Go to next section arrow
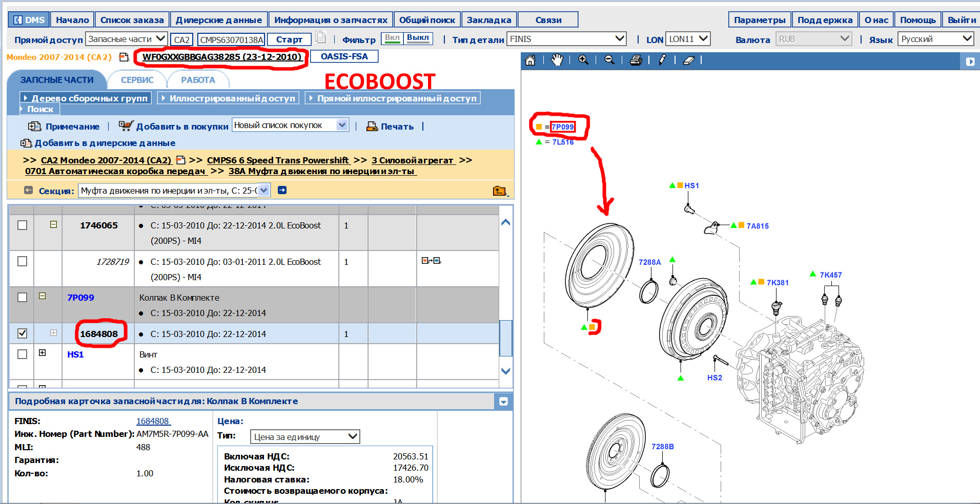 pyautogui.click(x=282, y=190)
